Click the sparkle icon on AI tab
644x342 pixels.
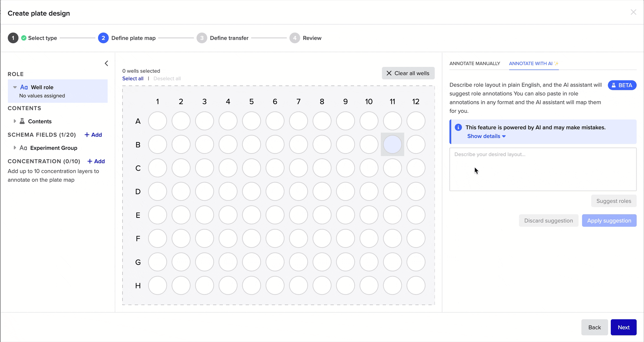tap(556, 63)
